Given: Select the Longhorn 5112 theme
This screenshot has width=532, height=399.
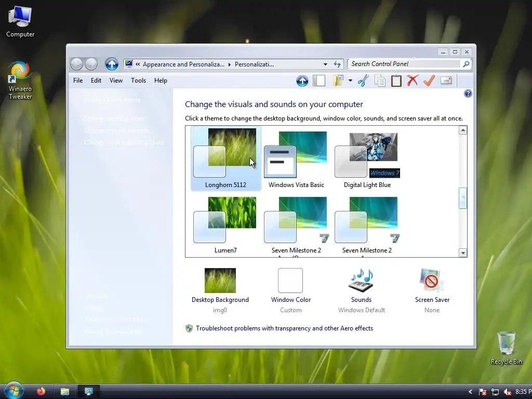Looking at the screenshot, I should tap(225, 158).
